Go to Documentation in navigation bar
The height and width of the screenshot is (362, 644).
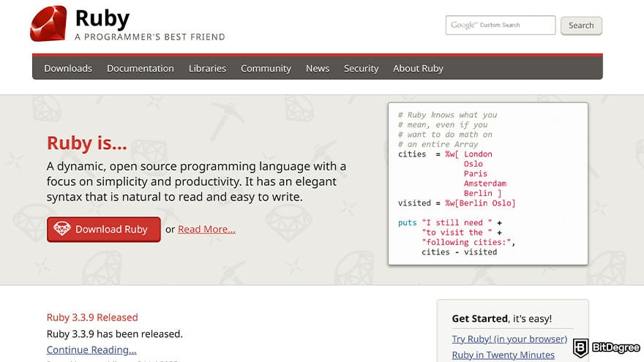tap(141, 69)
